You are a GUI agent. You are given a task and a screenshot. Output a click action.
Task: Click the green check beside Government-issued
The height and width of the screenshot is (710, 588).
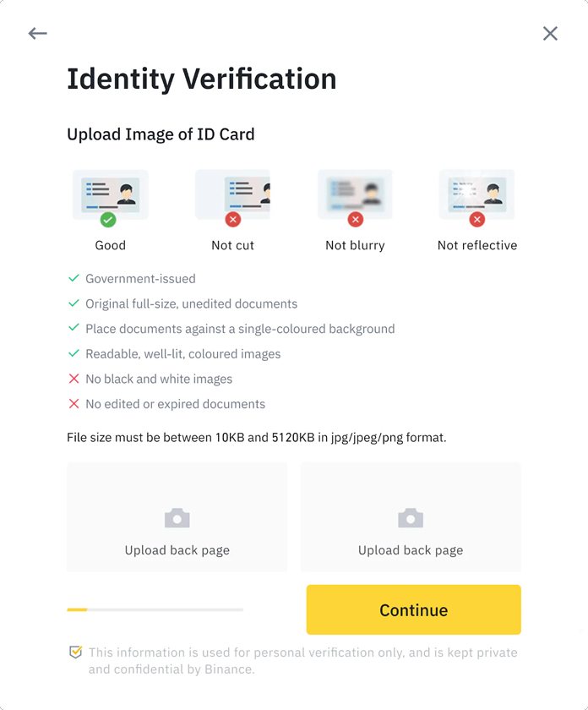(74, 278)
